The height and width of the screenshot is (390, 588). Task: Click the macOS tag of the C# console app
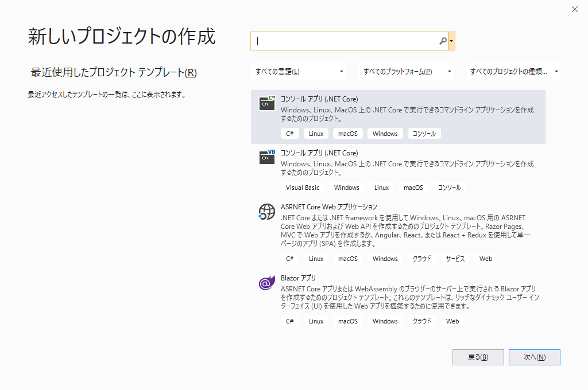[x=348, y=134]
